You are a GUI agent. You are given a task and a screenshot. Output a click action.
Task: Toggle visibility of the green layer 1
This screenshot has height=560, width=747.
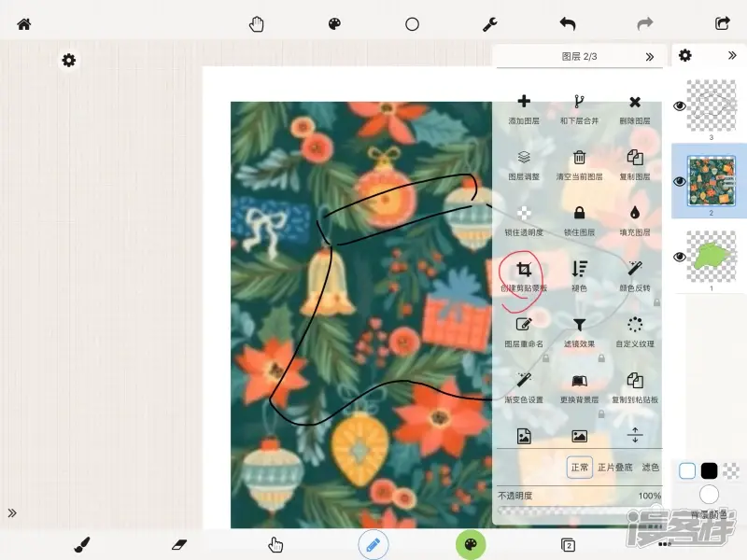[x=680, y=258]
